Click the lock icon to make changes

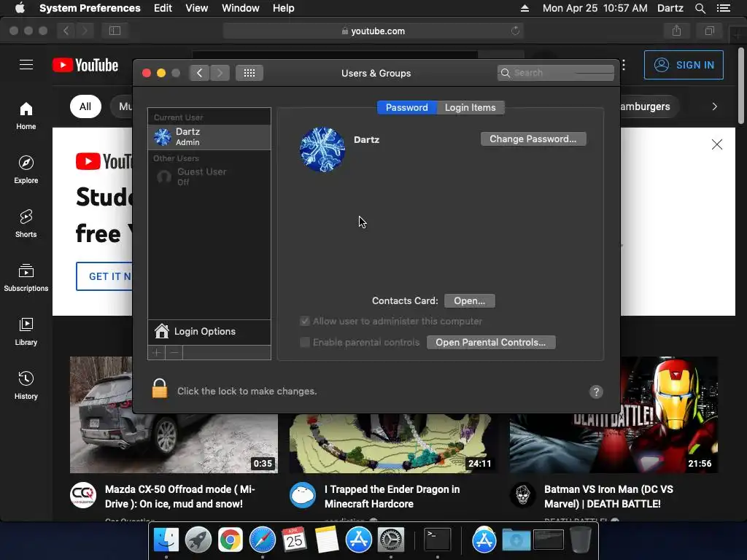(x=160, y=389)
